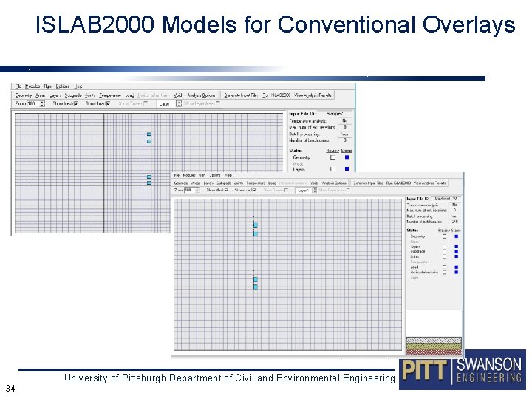Check Geometry review box in front window
532x399 pixels.
click(x=445, y=236)
